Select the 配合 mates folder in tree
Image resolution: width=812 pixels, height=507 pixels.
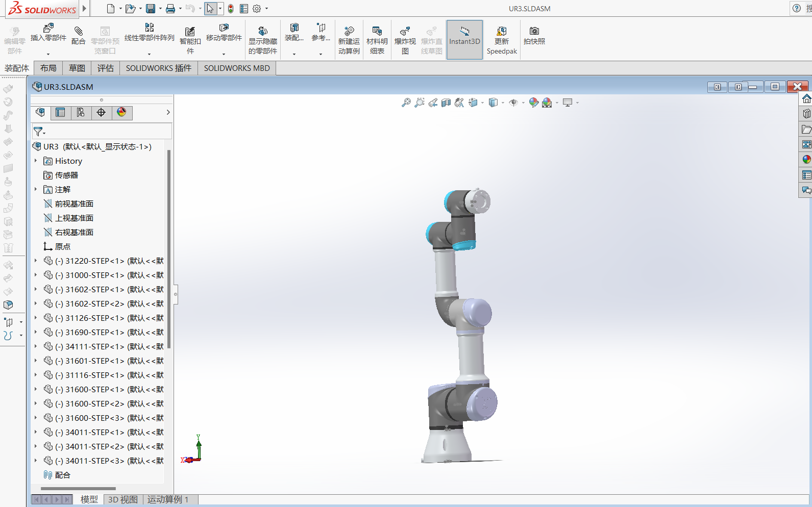57,475
